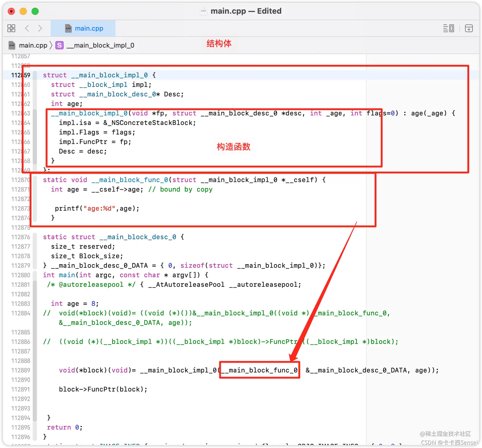
Task: Click on impl.Flags = flags line
Action: tap(97, 132)
